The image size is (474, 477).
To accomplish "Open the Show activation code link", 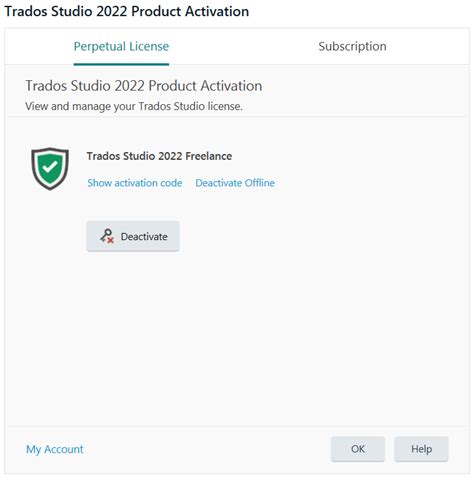I will point(135,183).
